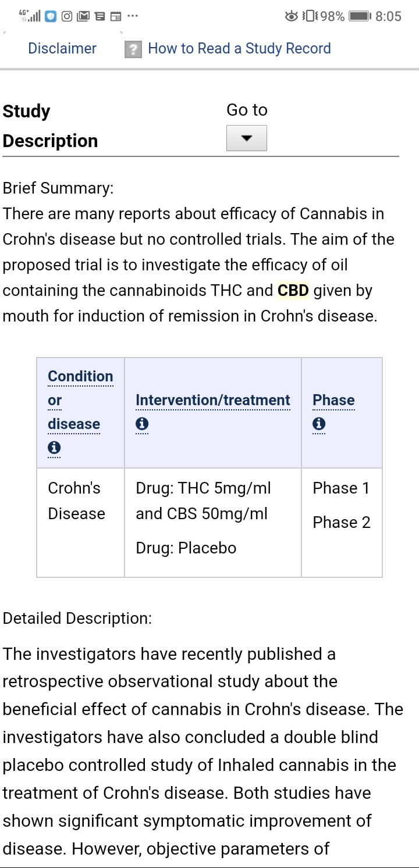Open the Disclaimer link
This screenshot has width=419, height=868.
tap(62, 48)
